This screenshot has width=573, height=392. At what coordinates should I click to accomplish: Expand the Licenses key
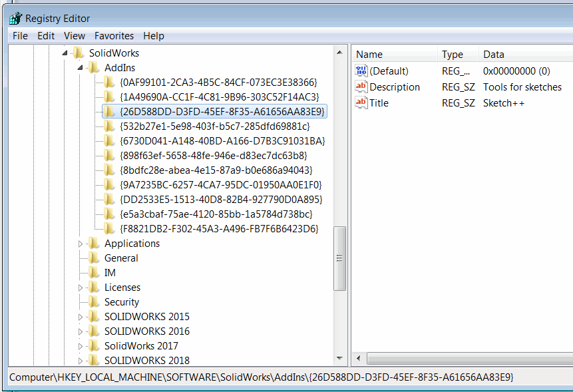tap(81, 288)
